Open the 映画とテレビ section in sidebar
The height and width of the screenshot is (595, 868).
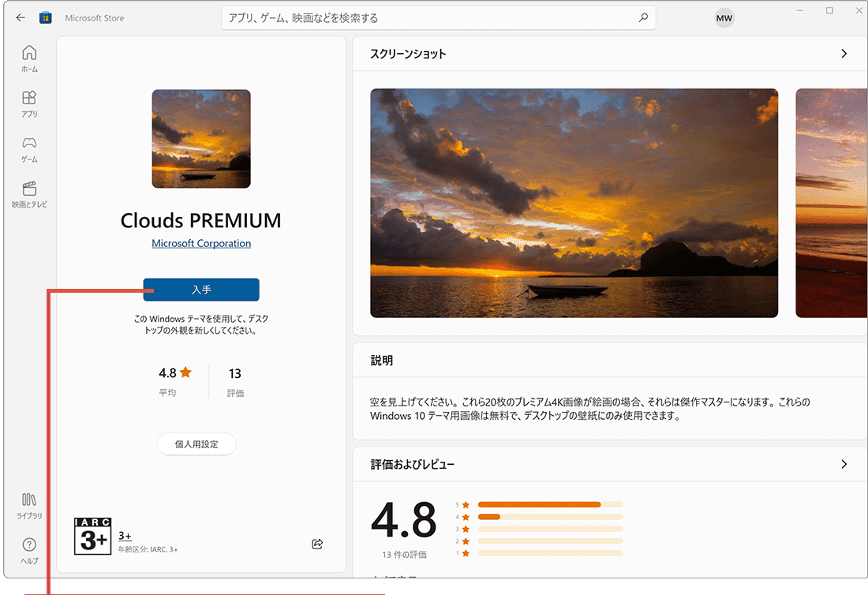pyautogui.click(x=29, y=195)
